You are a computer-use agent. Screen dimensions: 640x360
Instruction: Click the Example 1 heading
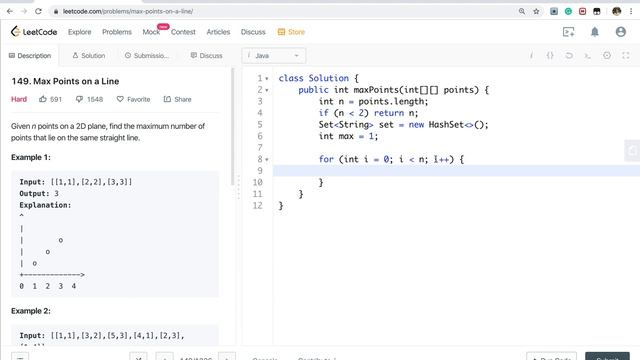(x=31, y=157)
